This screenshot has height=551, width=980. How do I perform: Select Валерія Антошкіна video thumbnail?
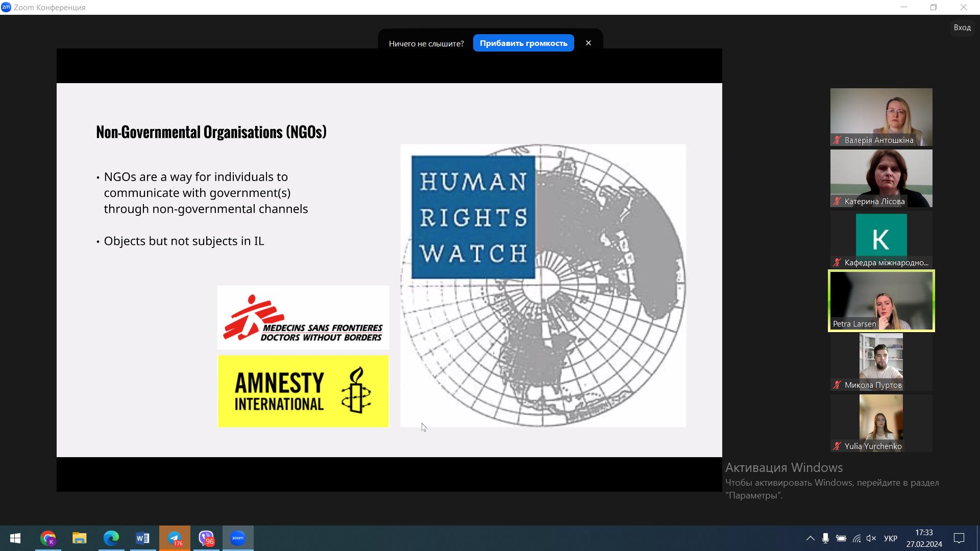tap(881, 117)
